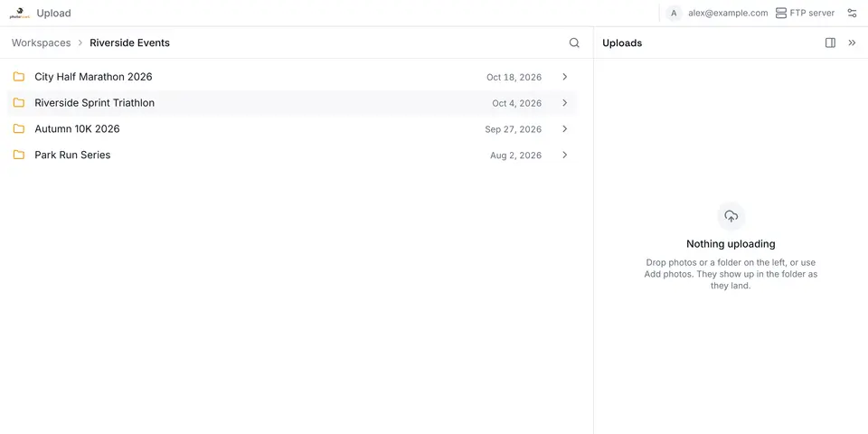This screenshot has width=868, height=434.
Task: Click the user avatar A
Action: [x=674, y=13]
